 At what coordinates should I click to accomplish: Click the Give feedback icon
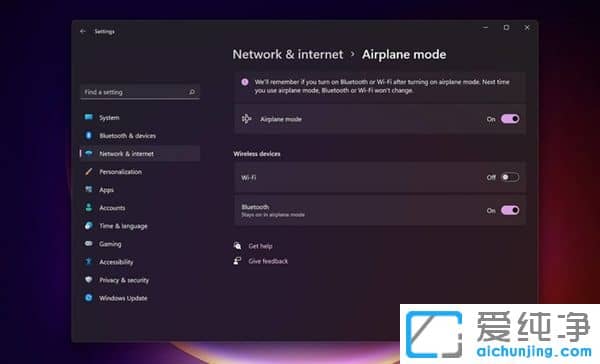point(237,261)
